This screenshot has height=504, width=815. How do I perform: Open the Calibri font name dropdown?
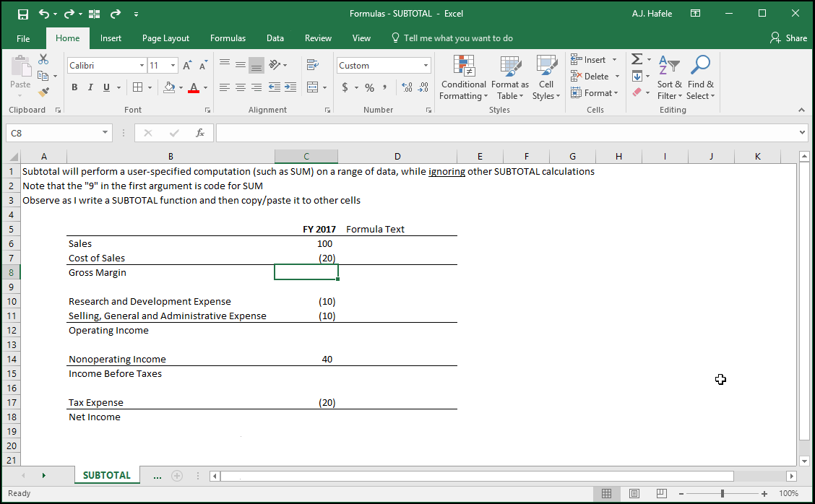(x=142, y=66)
